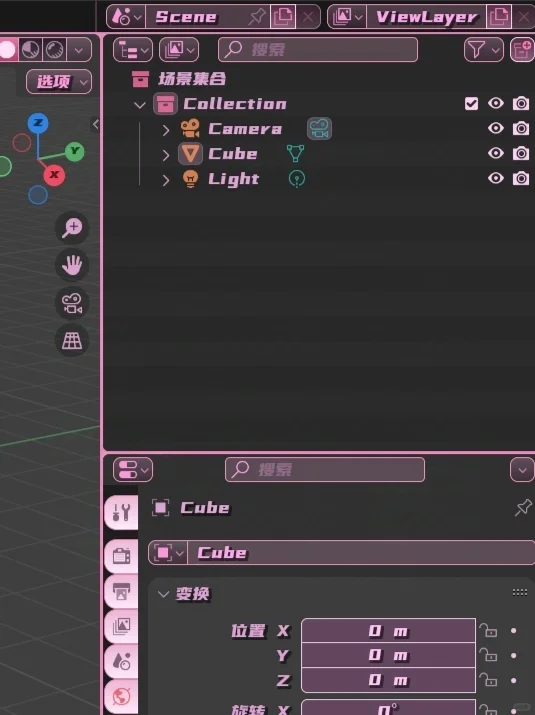Switch perspective/orthographic with the grid icon
This screenshot has height=715, width=535.
[72, 340]
